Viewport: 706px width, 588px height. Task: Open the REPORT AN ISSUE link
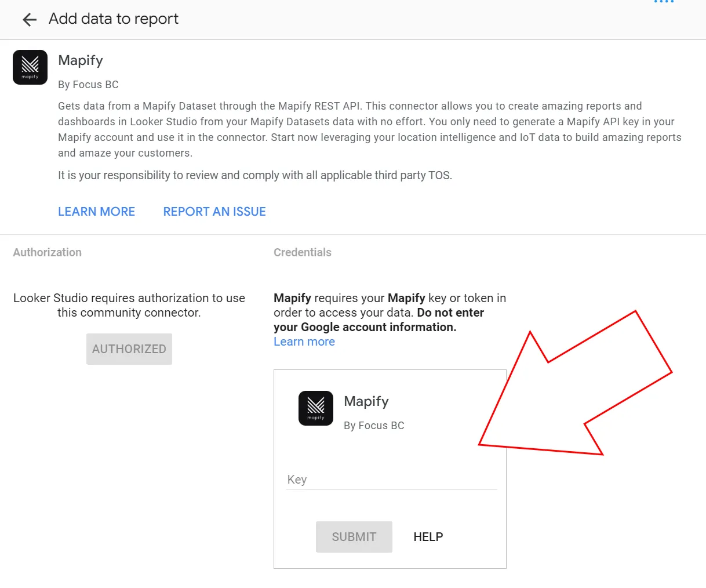coord(214,212)
